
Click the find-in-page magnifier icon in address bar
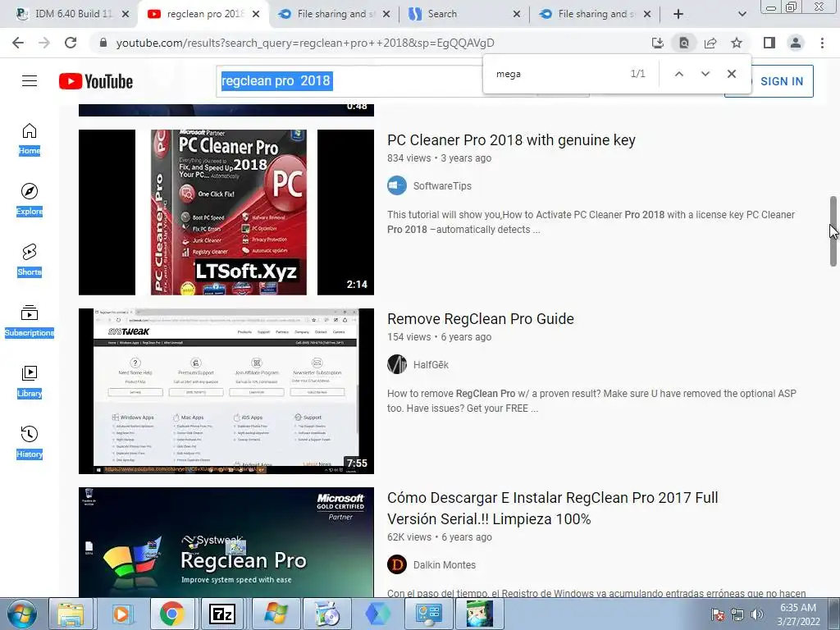[x=684, y=43]
